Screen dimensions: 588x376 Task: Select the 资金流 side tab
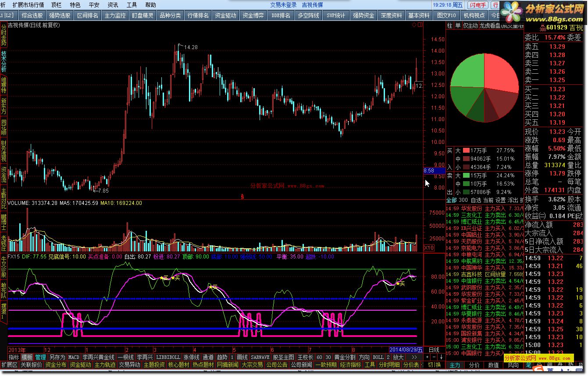pyautogui.click(x=4, y=174)
